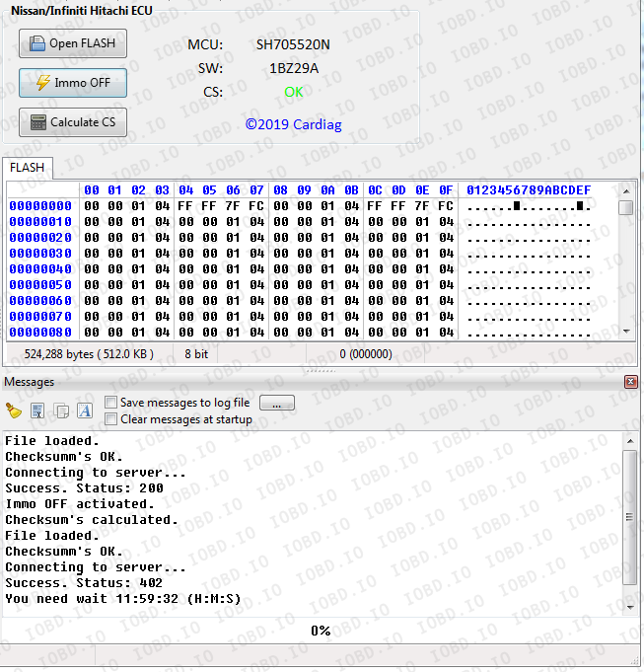
Task: Click the font 'A' icon in the Messages toolbar
Action: [85, 411]
